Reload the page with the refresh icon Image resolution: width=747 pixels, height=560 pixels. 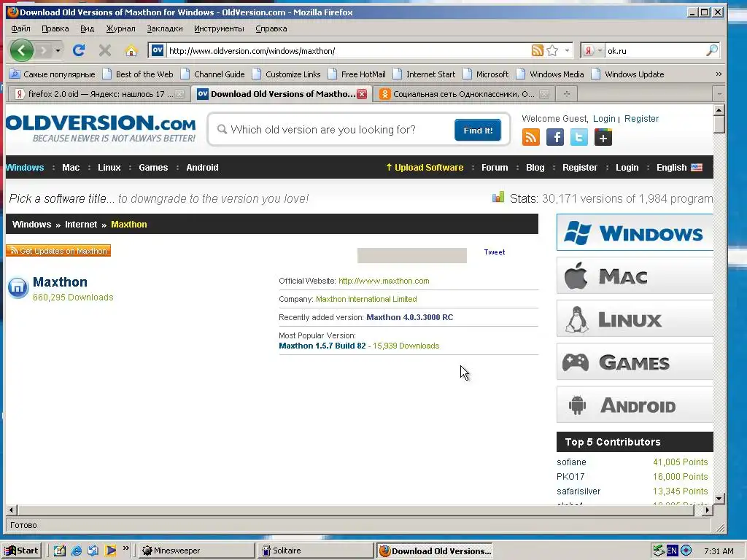click(x=79, y=50)
